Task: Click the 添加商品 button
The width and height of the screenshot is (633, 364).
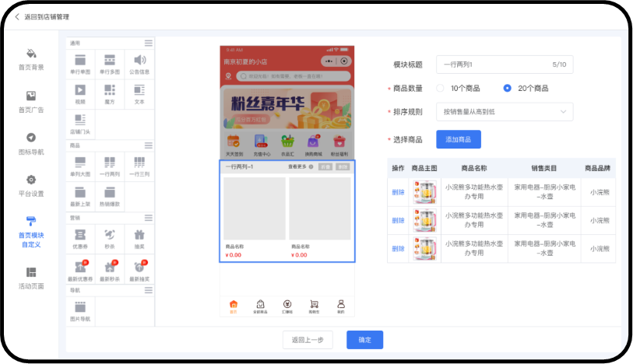Action: 458,139
